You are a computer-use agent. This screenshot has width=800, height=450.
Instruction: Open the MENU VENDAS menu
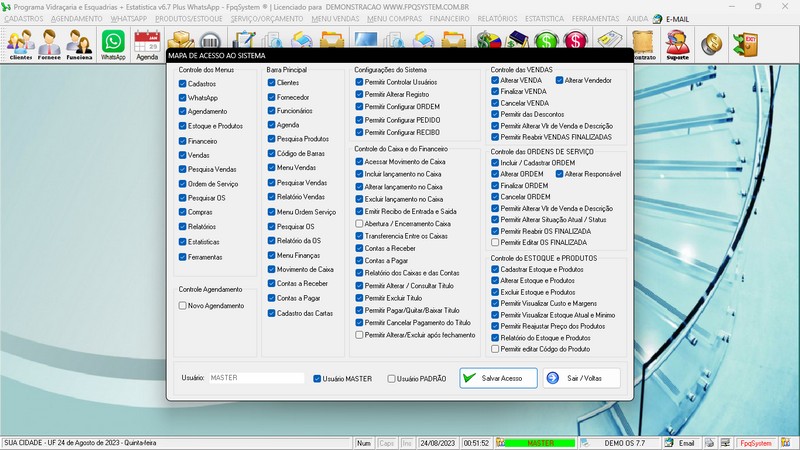click(x=335, y=18)
